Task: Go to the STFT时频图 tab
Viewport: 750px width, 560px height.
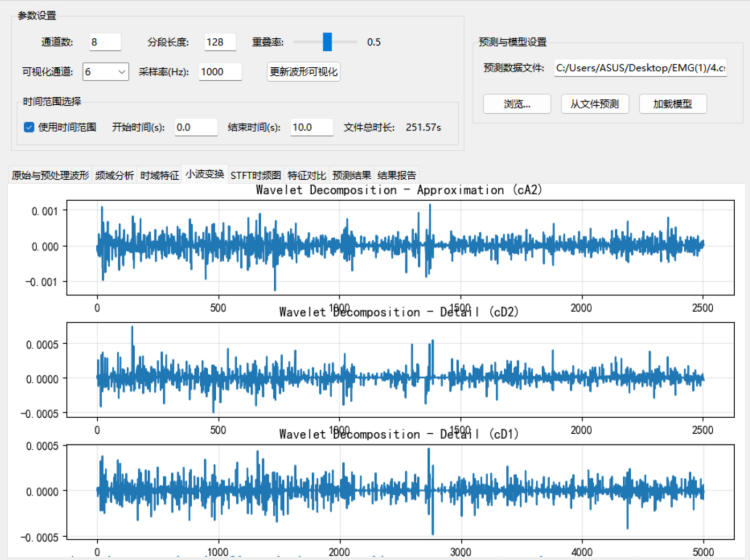Action: coord(256,175)
